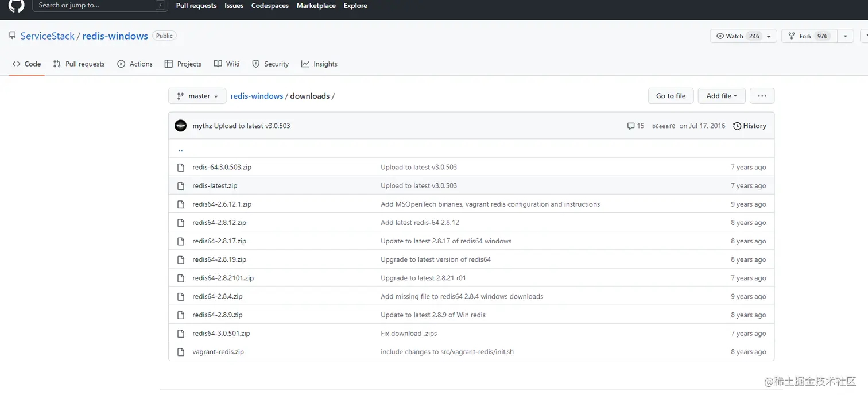Click file icon beside vagrant-redis.zip

[x=181, y=352]
